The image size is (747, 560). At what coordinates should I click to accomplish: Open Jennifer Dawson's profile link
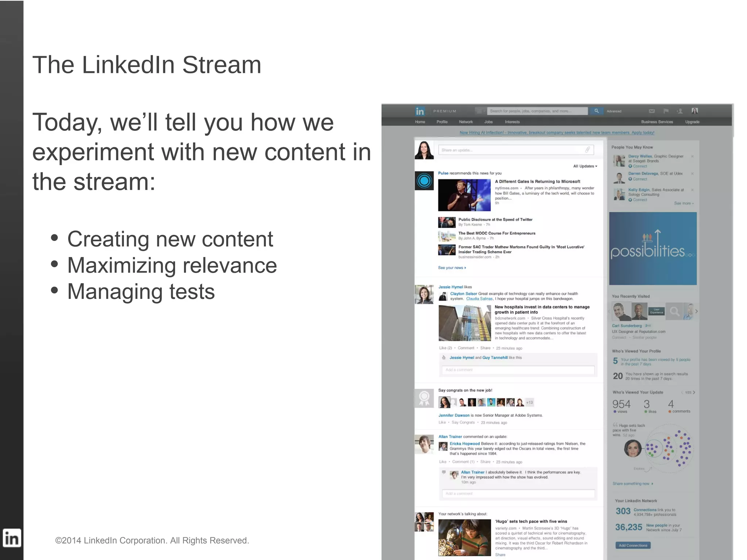(454, 415)
